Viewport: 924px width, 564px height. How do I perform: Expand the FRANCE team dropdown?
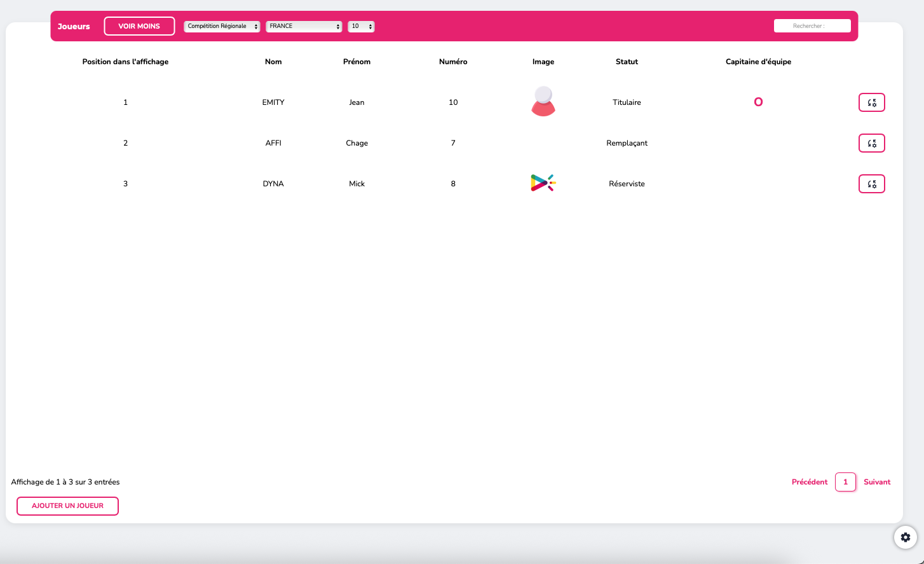(x=304, y=26)
